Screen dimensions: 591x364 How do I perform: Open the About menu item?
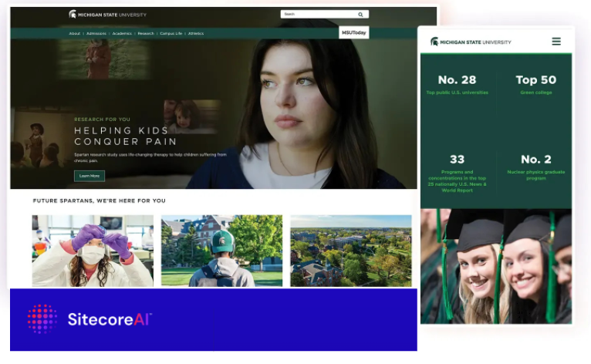click(75, 33)
